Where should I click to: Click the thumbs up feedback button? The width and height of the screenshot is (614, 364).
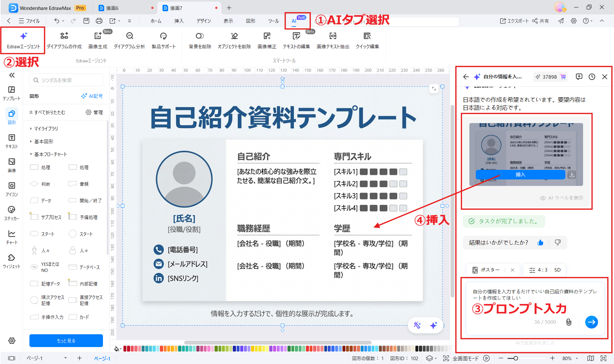[540, 242]
